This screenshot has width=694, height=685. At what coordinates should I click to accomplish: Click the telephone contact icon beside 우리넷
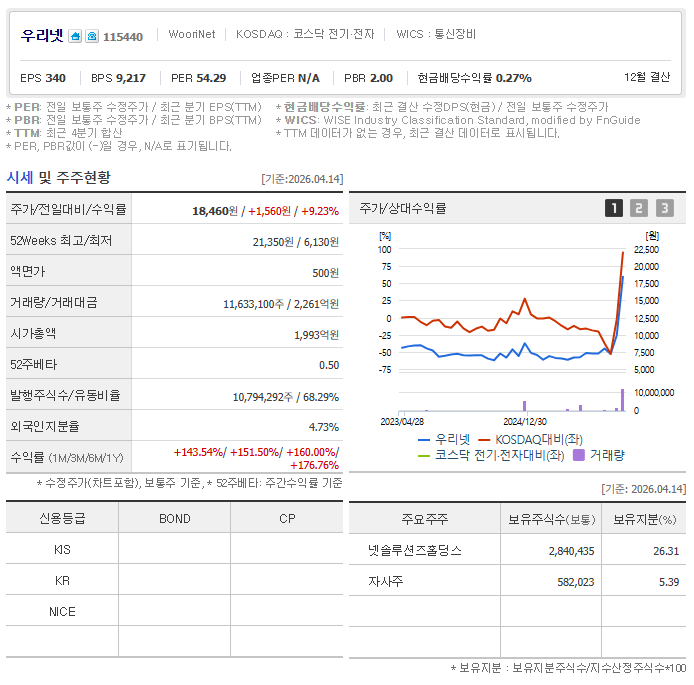[92, 36]
